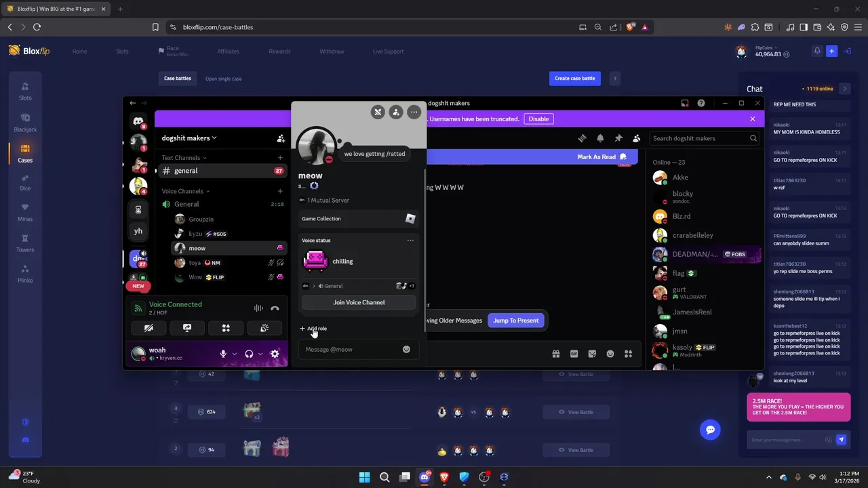
Task: Open soundboard button in voice panel
Action: 264,328
